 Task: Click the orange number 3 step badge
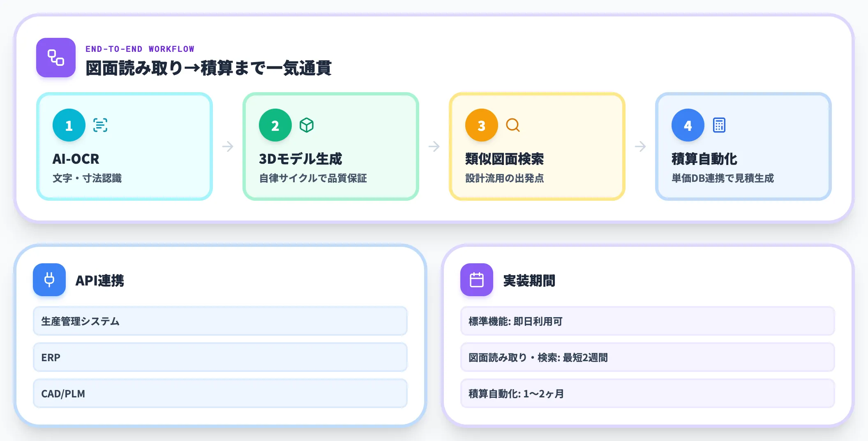point(482,125)
